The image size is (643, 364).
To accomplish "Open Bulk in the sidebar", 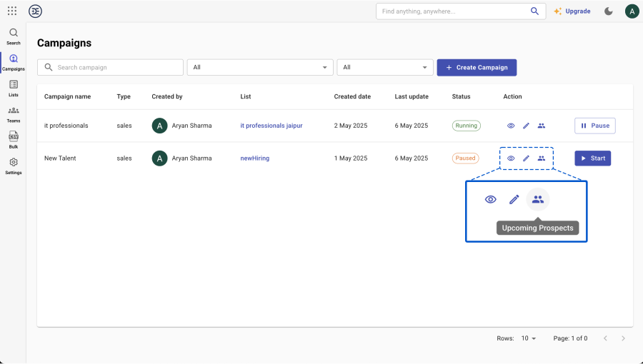I will point(14,140).
